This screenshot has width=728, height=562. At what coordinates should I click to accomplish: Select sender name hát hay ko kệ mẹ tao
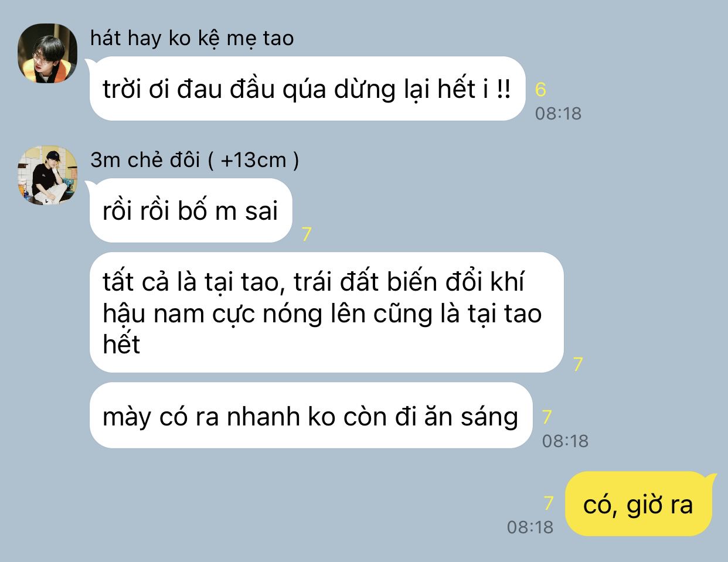[192, 39]
